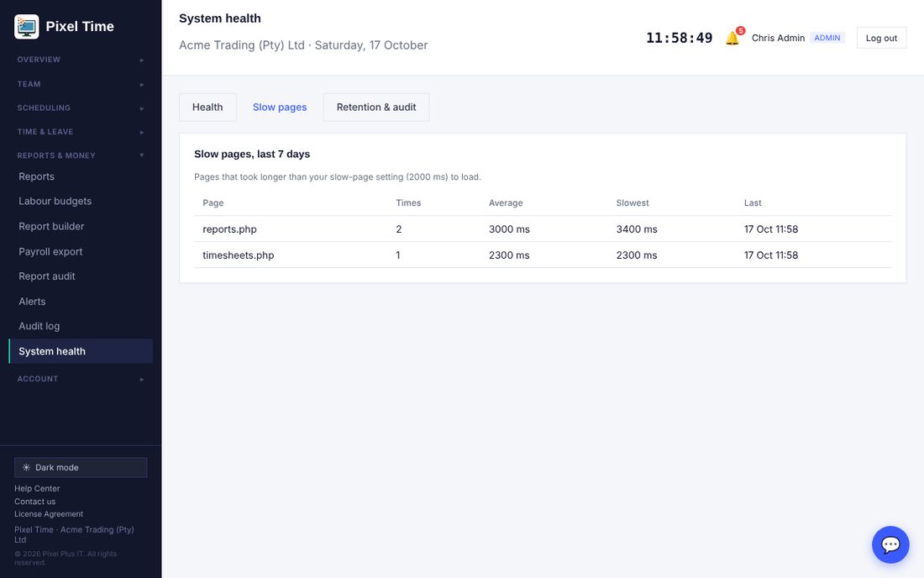Click the Log out button
This screenshot has height=578, width=924.
click(881, 38)
